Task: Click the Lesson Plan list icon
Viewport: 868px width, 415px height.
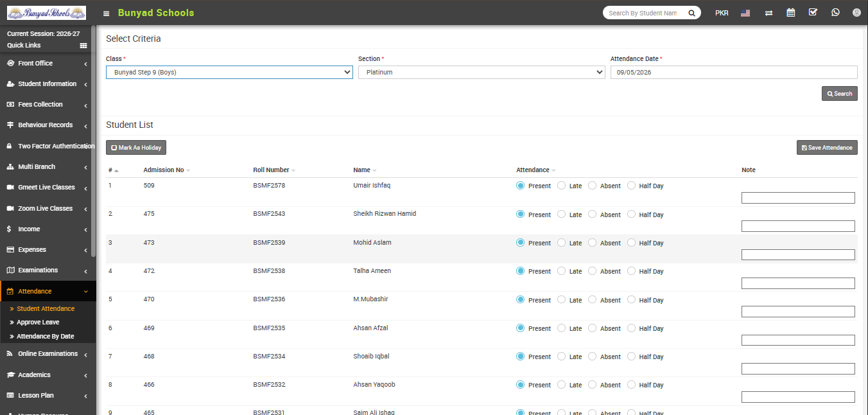Action: (x=10, y=396)
